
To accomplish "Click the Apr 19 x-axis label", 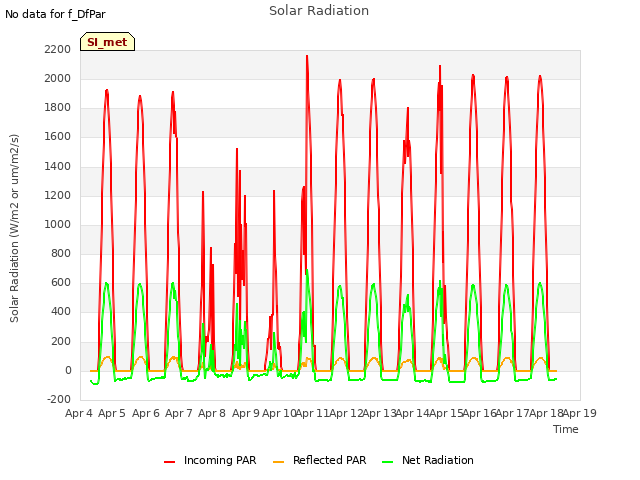I will [580, 413].
